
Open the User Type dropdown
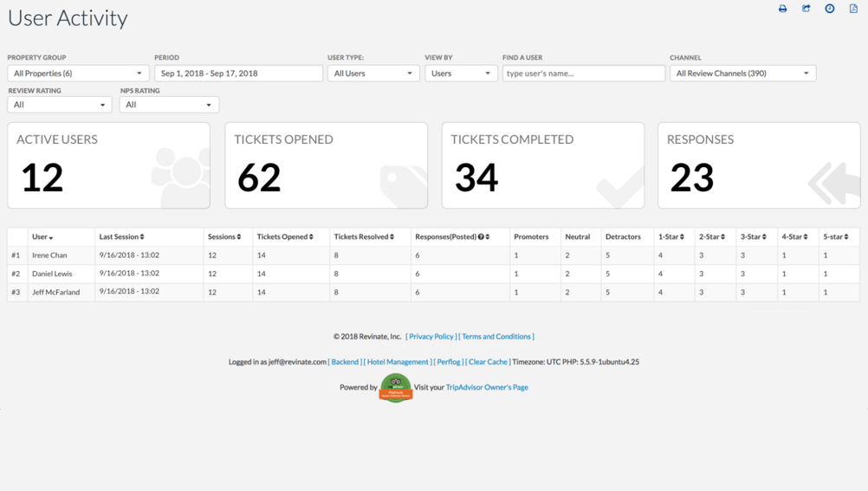[x=373, y=74]
